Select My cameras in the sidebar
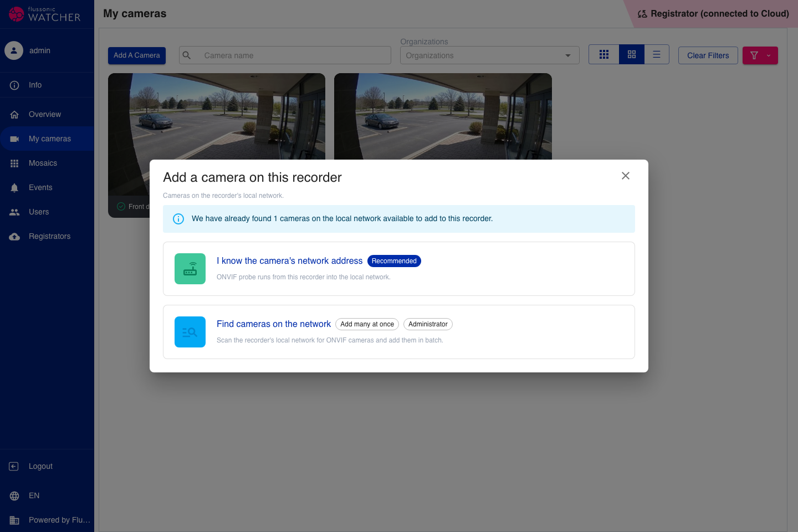Screen dimensions: 798x532 (x=47, y=139)
